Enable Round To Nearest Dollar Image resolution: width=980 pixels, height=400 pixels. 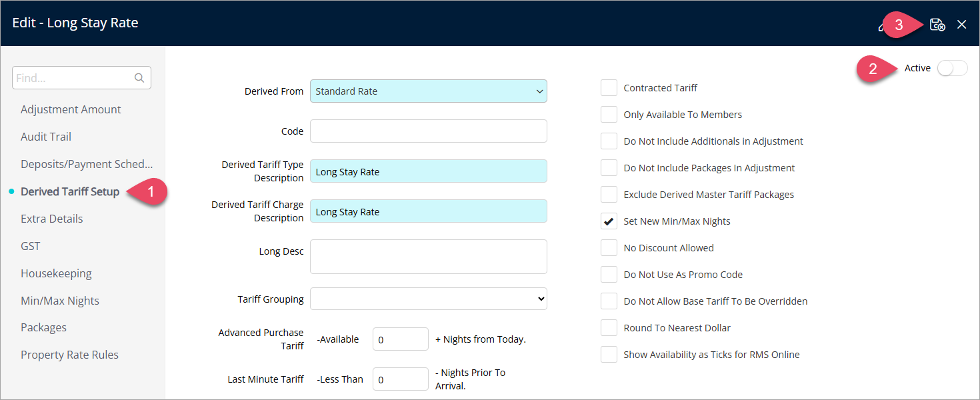pos(609,328)
